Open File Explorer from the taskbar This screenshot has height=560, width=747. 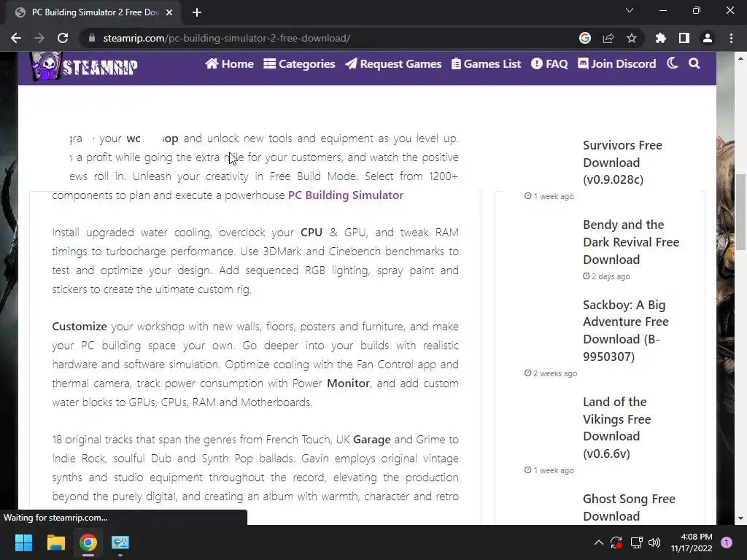[x=55, y=542]
